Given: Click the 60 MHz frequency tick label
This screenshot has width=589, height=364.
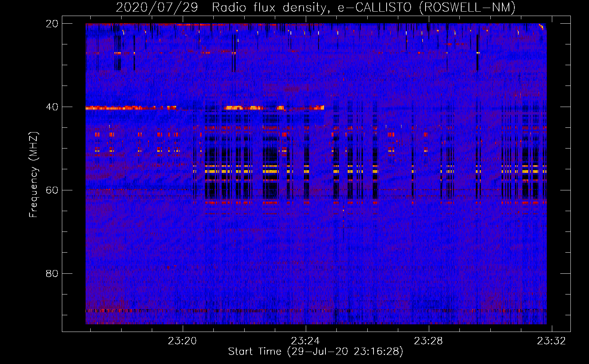Looking at the screenshot, I should coord(52,190).
